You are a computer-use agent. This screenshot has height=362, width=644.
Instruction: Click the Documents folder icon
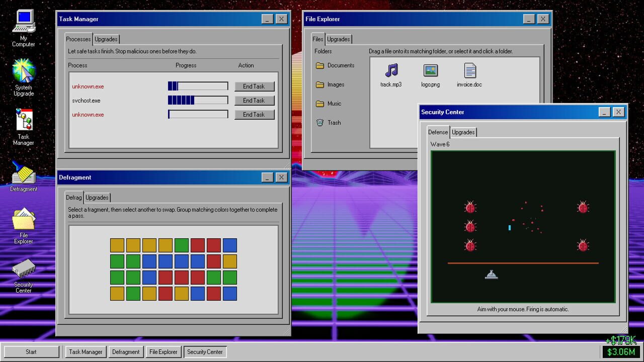[319, 65]
